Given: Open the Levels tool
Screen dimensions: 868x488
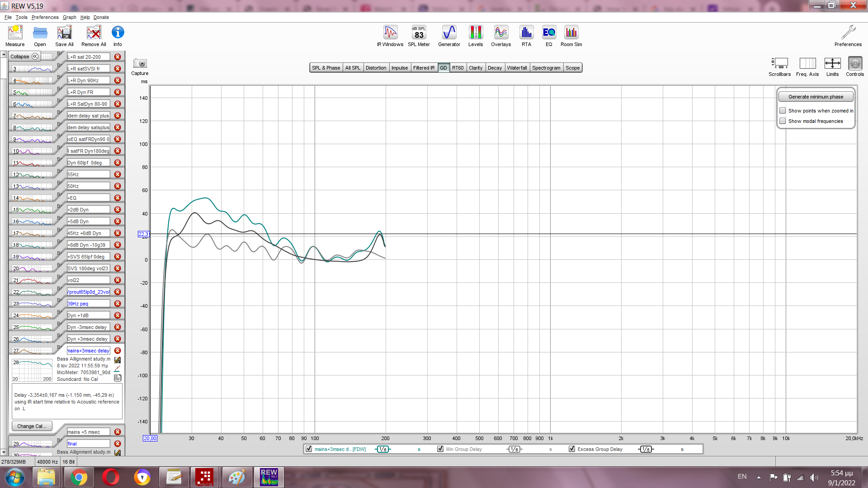Looking at the screenshot, I should click(476, 36).
